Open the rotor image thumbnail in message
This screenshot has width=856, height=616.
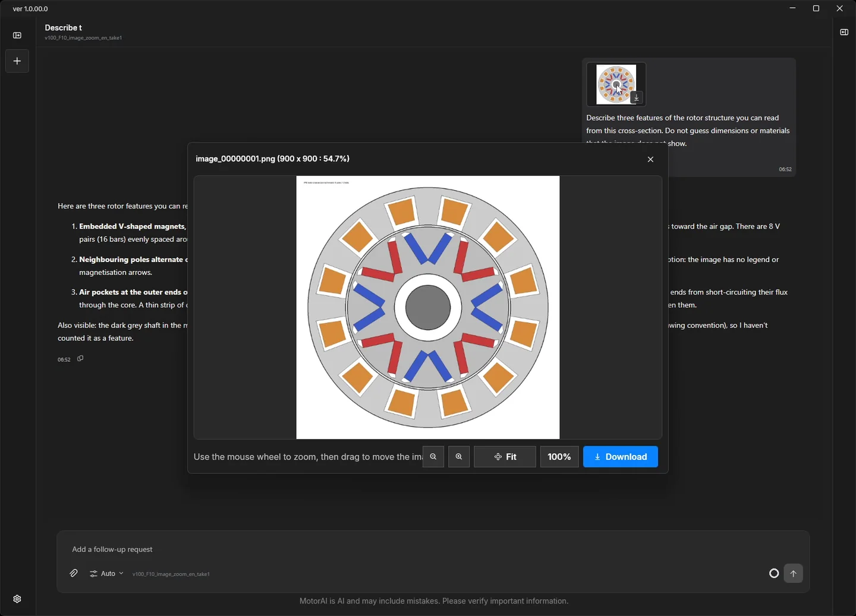(616, 84)
